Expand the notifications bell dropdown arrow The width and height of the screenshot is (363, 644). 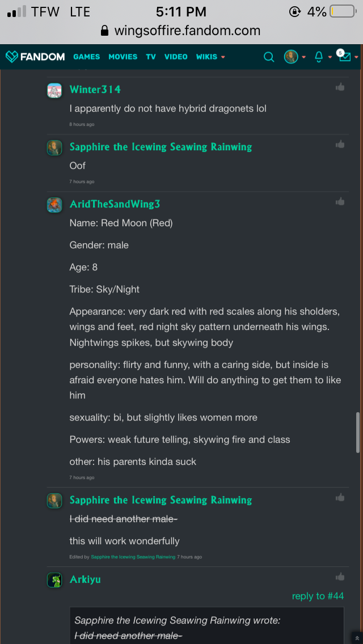tap(330, 57)
